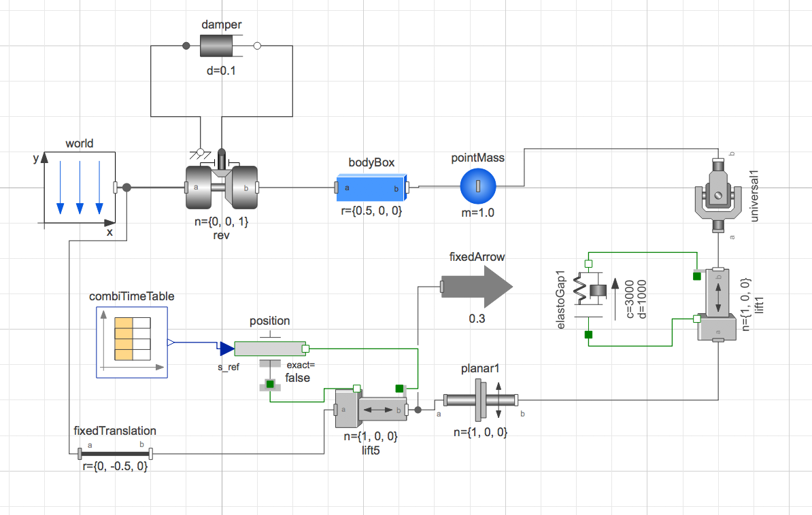Select the position source block
This screenshot has width=812, height=515.
(270, 349)
